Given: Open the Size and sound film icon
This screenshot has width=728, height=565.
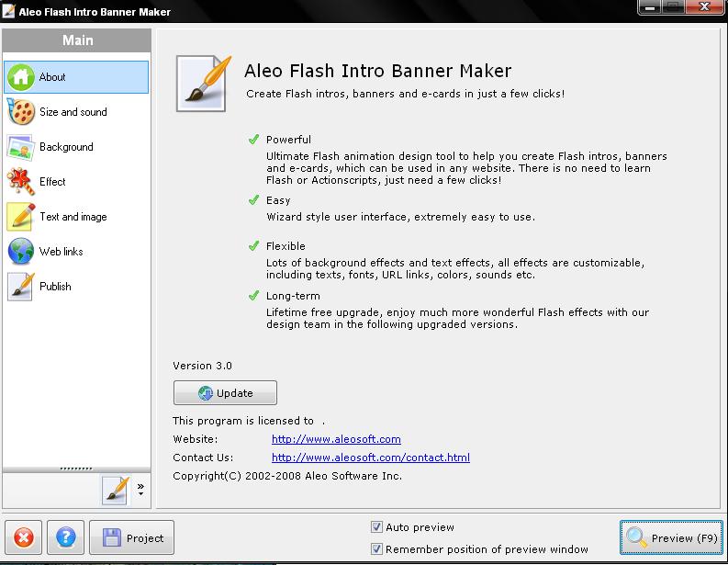Looking at the screenshot, I should [x=21, y=112].
